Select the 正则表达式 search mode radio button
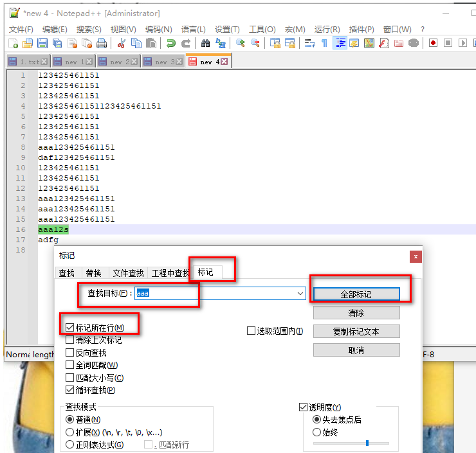 (x=70, y=445)
